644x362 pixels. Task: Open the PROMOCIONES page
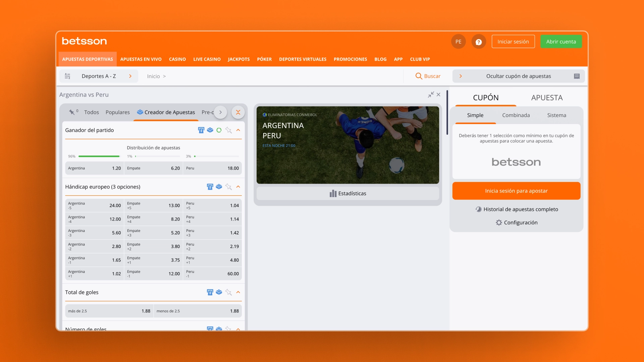(x=350, y=59)
